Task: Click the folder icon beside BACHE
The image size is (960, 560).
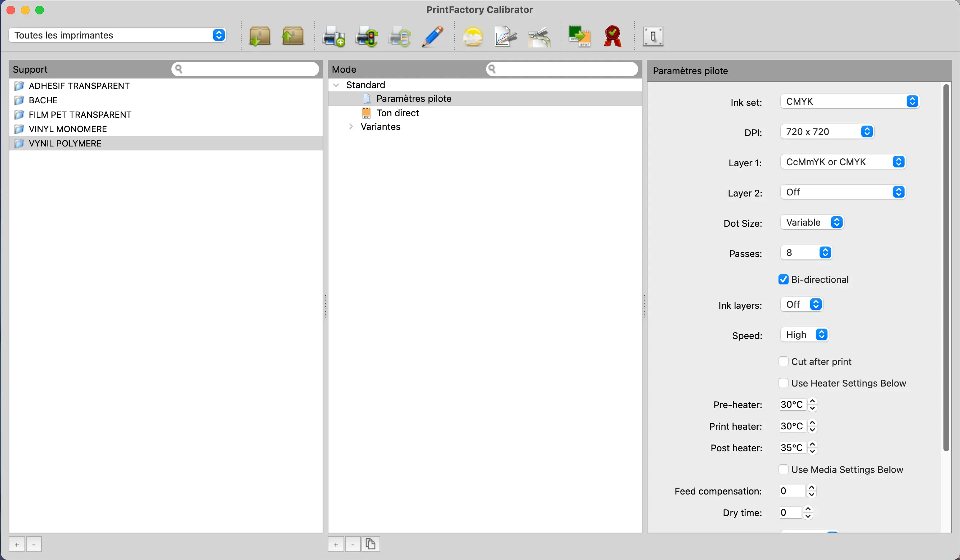Action: 19,100
